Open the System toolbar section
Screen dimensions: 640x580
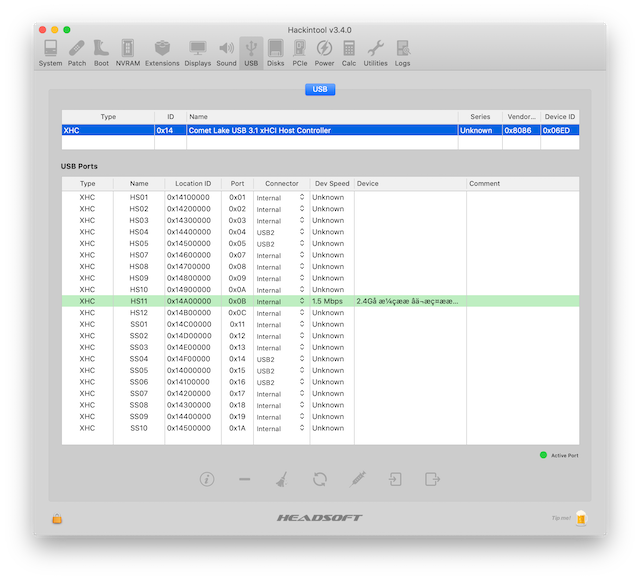50,53
